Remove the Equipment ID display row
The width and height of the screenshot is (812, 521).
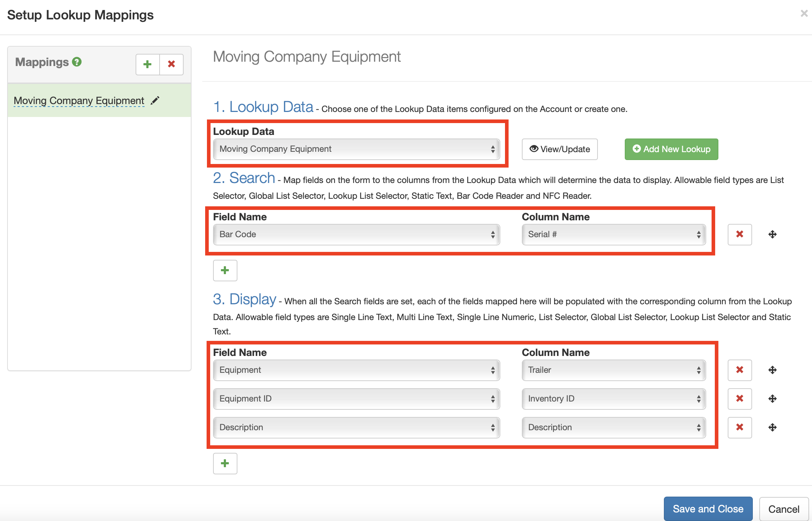pos(740,399)
